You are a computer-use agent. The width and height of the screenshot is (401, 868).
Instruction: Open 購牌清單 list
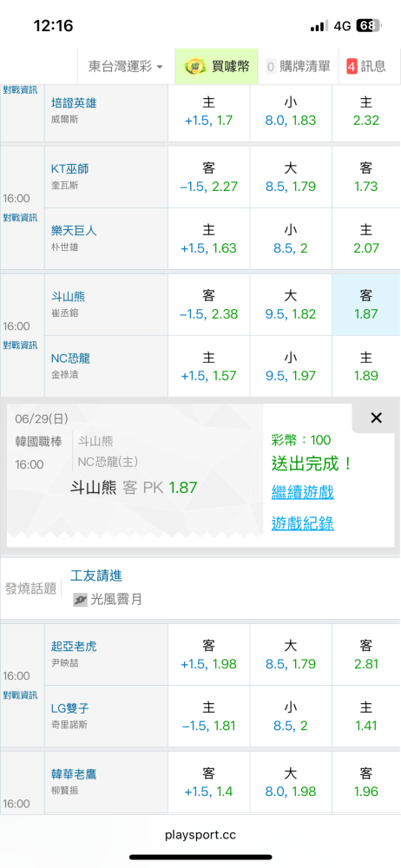[298, 67]
